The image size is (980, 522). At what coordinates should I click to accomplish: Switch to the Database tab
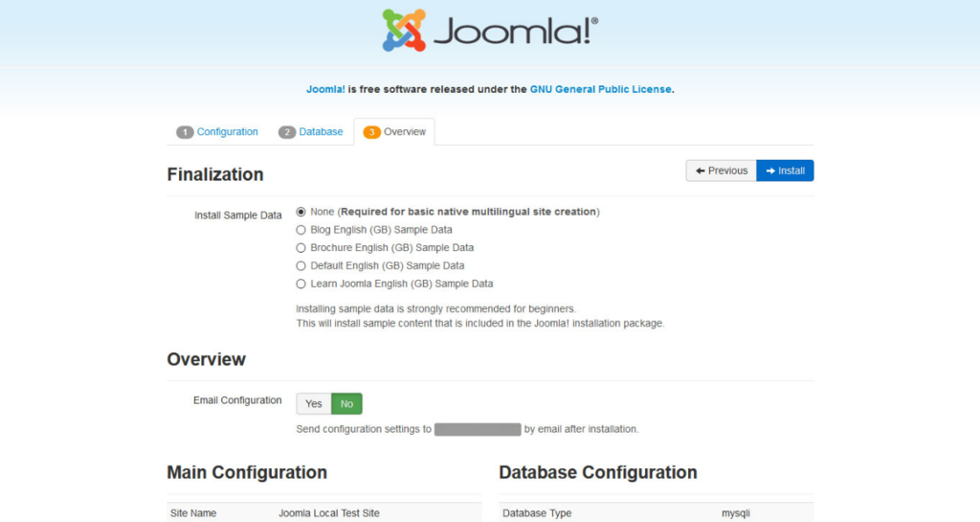[321, 132]
